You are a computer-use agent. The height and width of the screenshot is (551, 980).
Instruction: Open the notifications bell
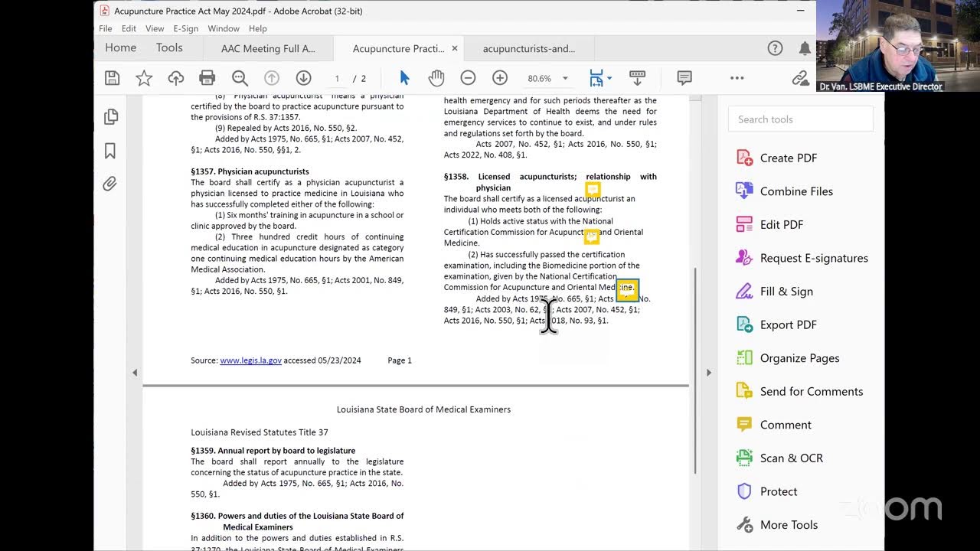[805, 48]
